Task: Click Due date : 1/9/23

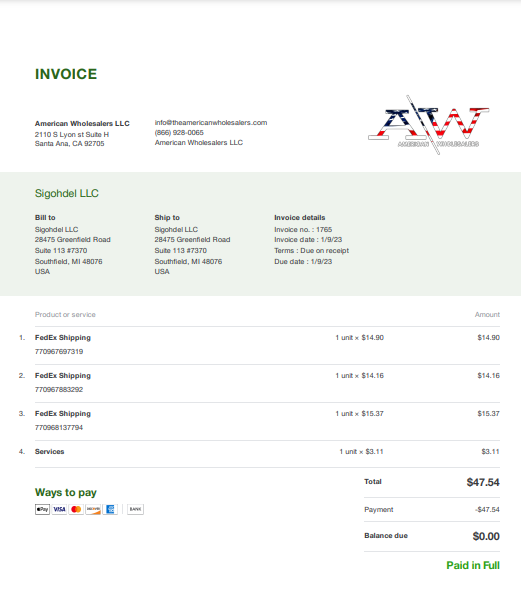Action: pyautogui.click(x=303, y=261)
